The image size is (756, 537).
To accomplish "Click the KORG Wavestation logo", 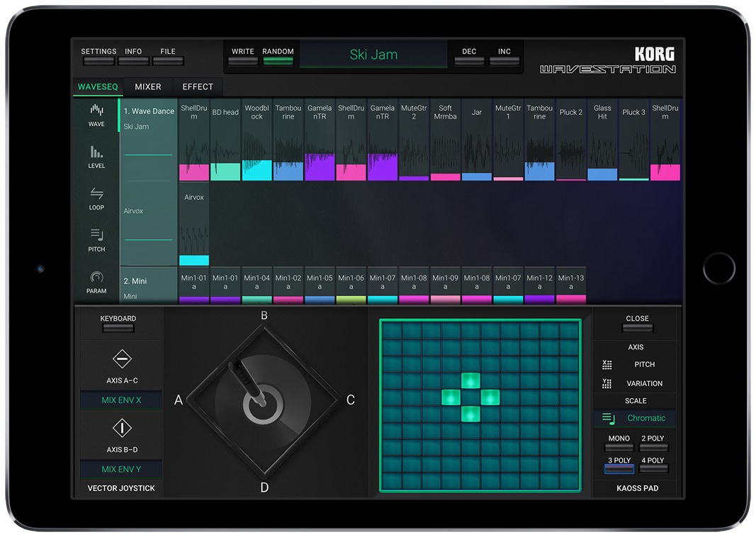I will 607,60.
